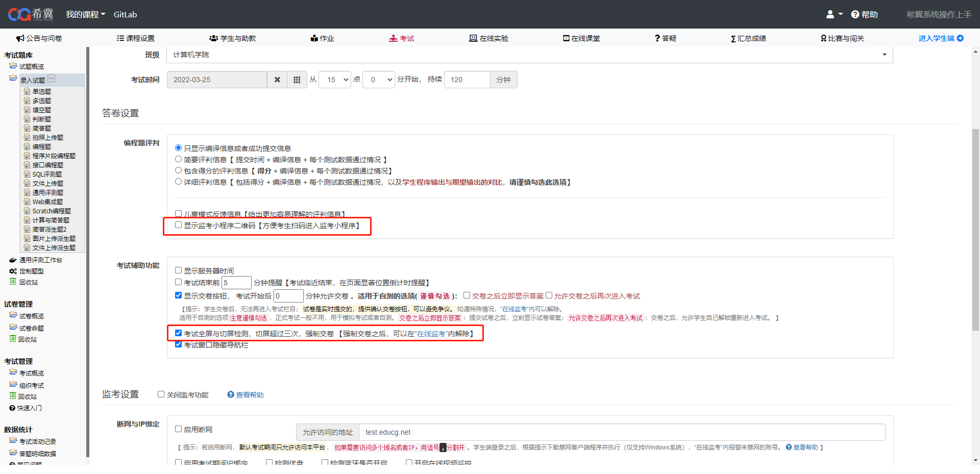Click the page vertical scrollbar
Screen dimensions: 980x474
[975, 230]
